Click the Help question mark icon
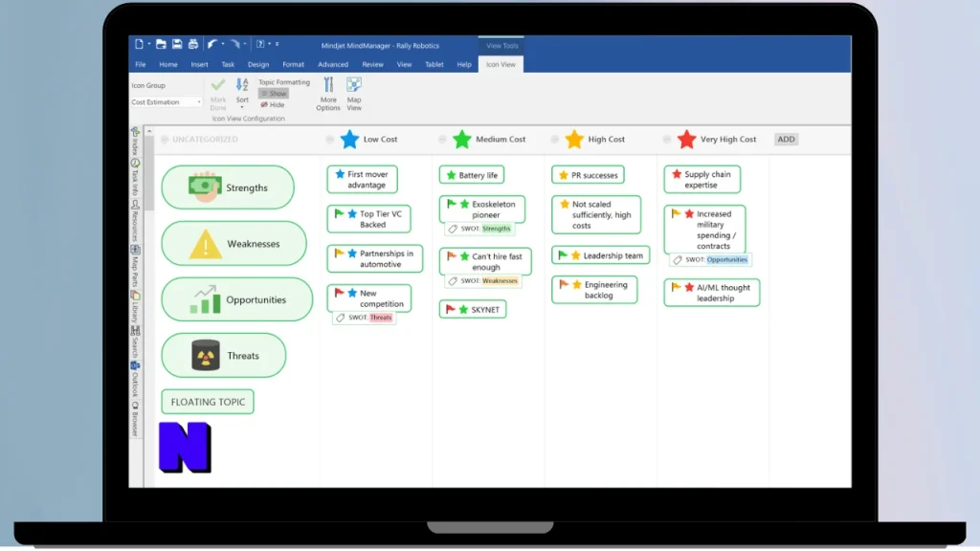 (260, 44)
